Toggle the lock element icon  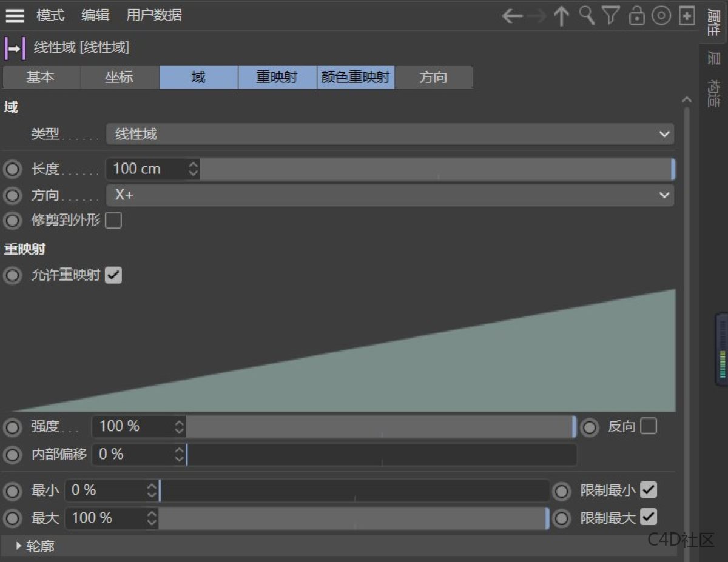[636, 16]
